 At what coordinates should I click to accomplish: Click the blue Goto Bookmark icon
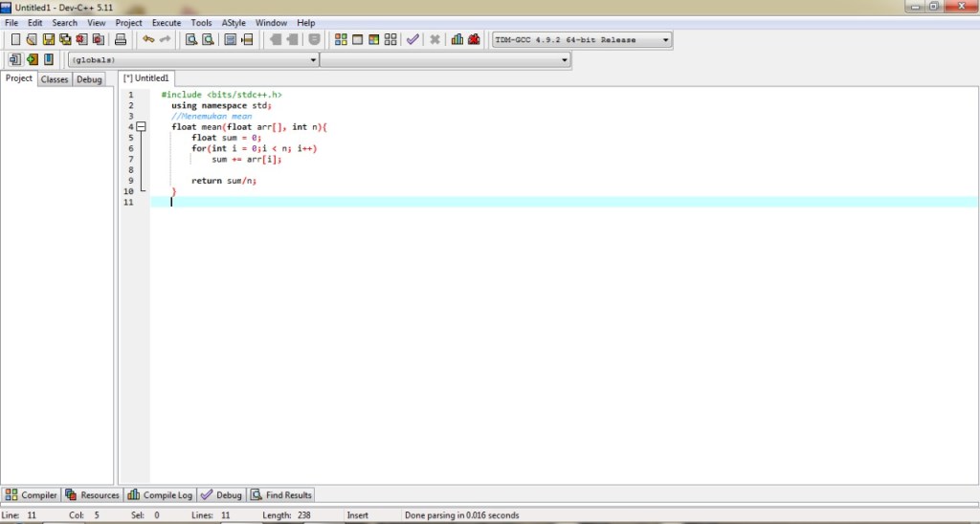pos(48,60)
